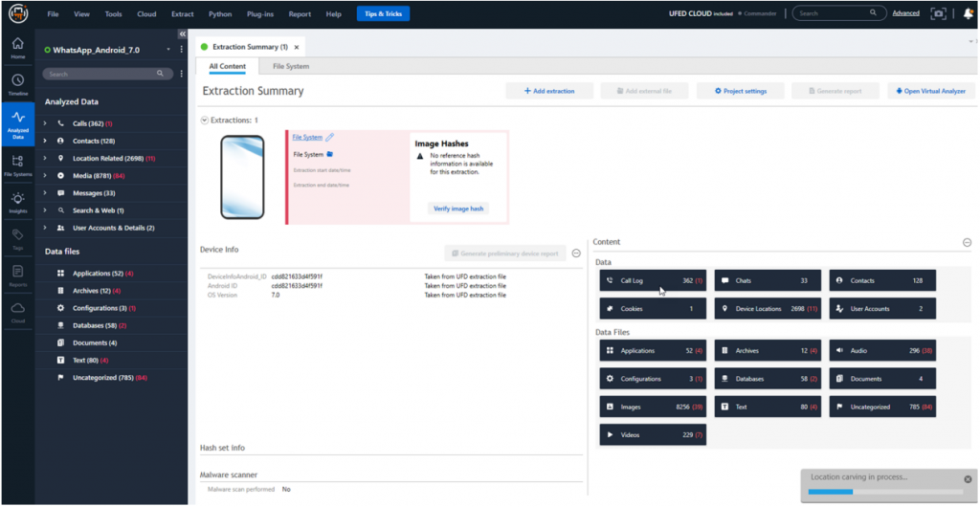The height and width of the screenshot is (507, 980).
Task: Click the Verify image hash button
Action: pyautogui.click(x=458, y=209)
